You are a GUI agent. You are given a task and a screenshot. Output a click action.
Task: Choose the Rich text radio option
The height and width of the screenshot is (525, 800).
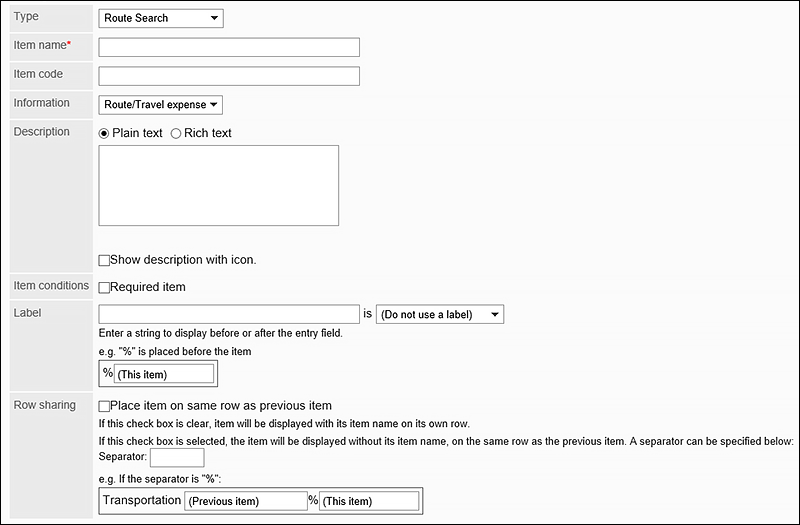176,134
